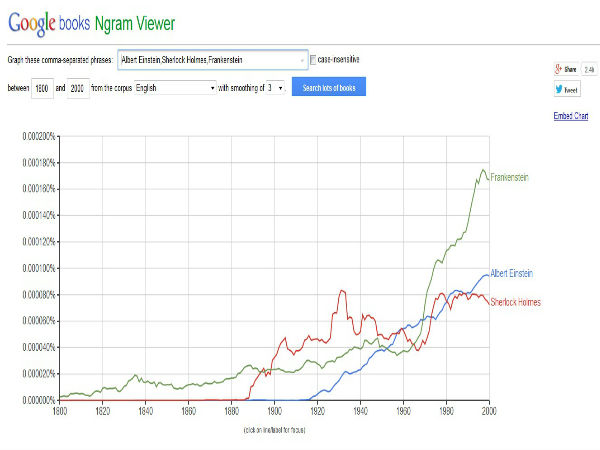
Task: Select the Sherlock Holmes line label
Action: [516, 302]
